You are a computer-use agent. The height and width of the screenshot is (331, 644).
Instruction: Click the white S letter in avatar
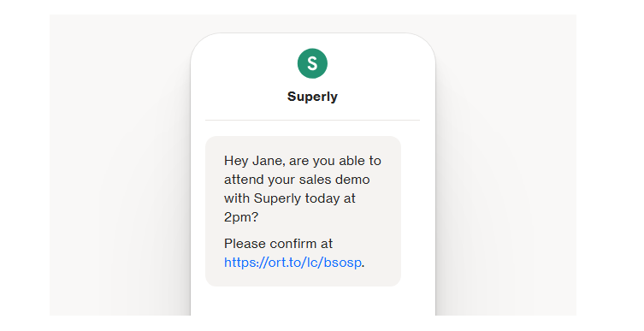click(x=312, y=63)
